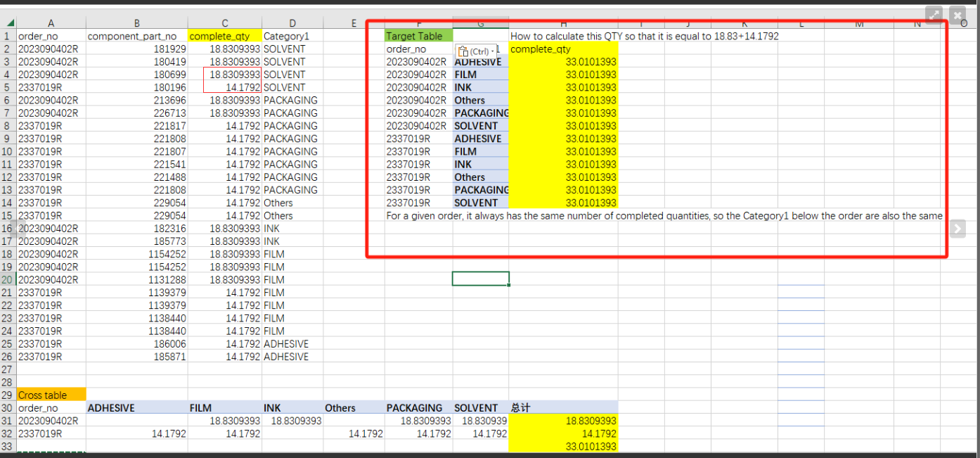
Task: Click part number 180196 cell
Action: point(136,87)
